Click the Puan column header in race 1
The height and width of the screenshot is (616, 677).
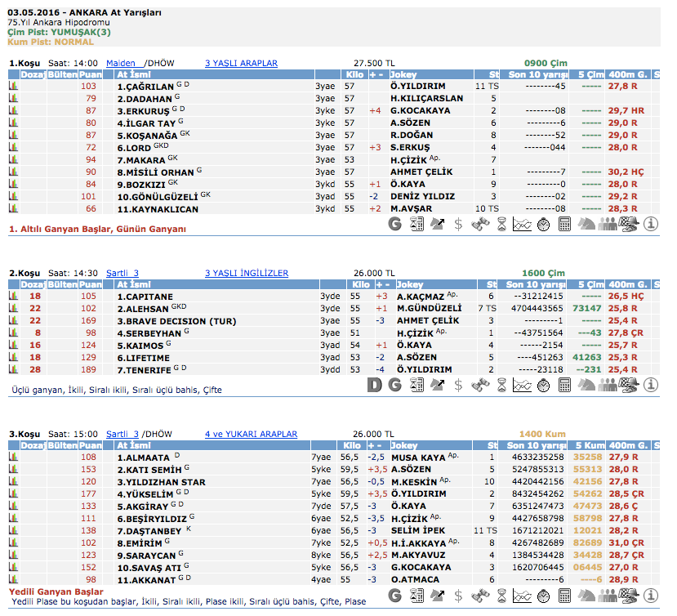[x=89, y=74]
